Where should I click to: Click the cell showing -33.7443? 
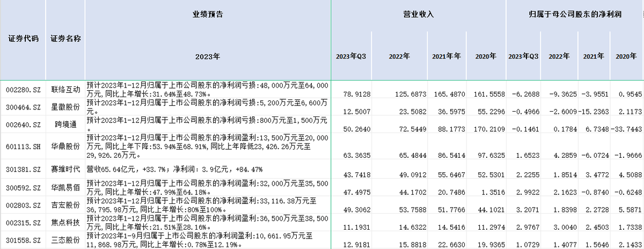627,129
